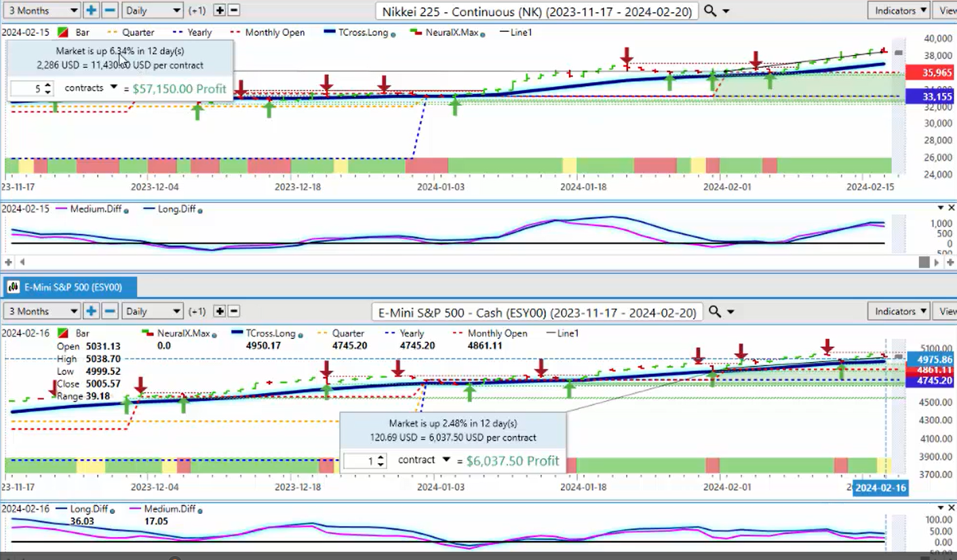Toggle the Nikkei Yearly legend entry
The height and width of the screenshot is (560, 957).
tap(193, 33)
